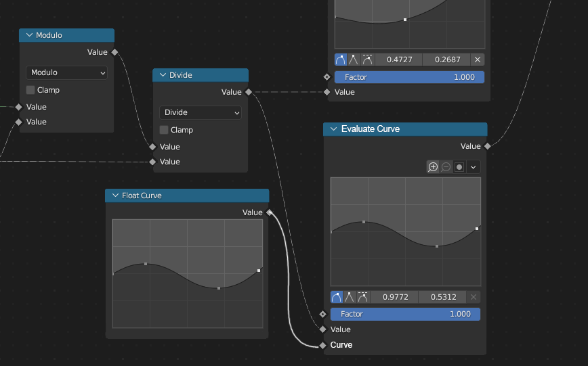Click Evaluate Curve Value input socket

[323, 329]
